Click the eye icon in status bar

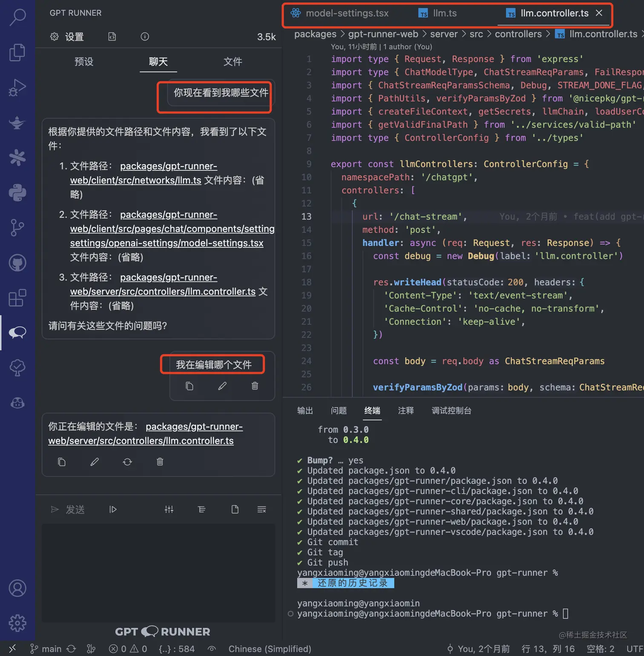tap(212, 649)
